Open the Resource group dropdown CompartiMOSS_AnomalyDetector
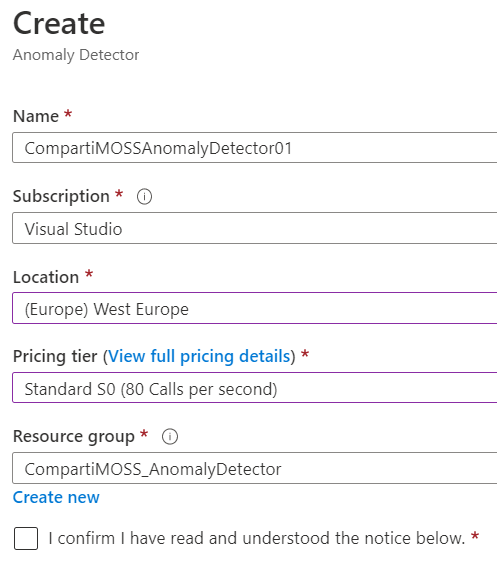 pos(255,468)
